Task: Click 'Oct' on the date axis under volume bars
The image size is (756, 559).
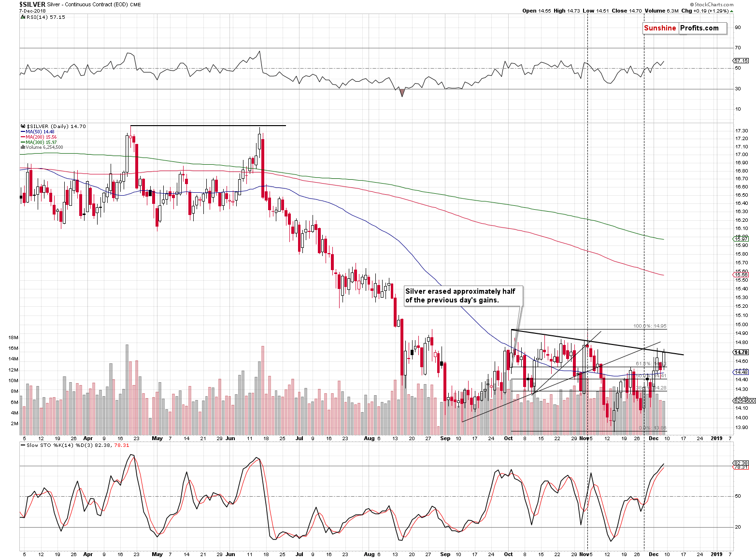Action: (508, 439)
